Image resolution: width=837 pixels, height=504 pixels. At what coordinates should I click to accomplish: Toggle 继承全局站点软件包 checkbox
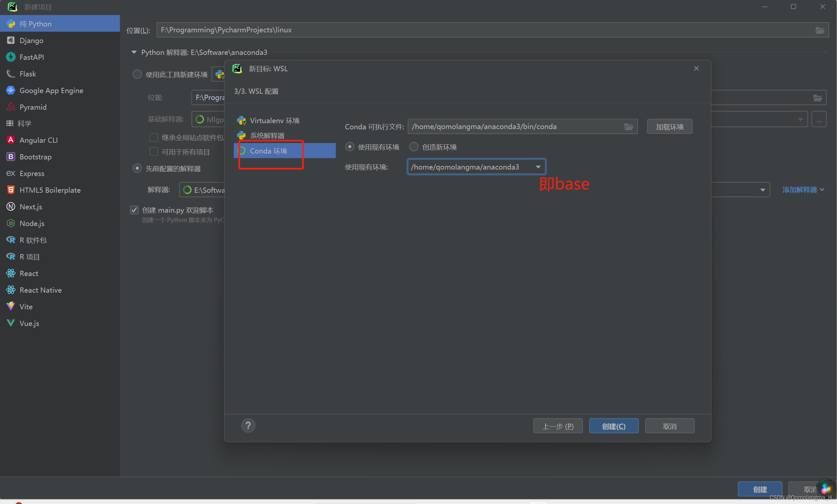[x=154, y=138]
